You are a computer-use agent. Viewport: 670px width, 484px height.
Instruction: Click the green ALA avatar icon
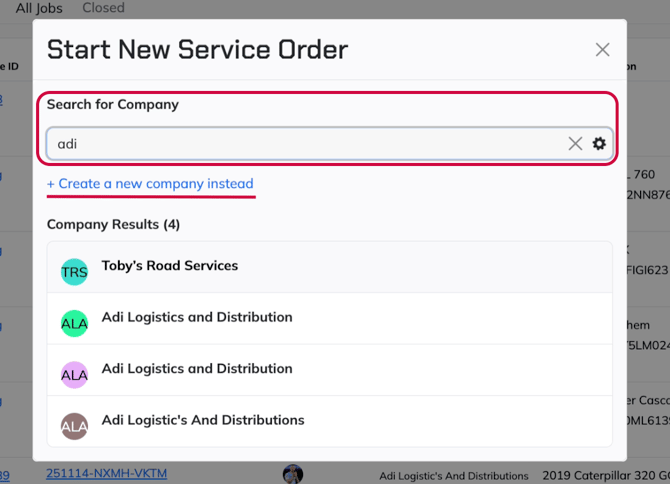(74, 323)
